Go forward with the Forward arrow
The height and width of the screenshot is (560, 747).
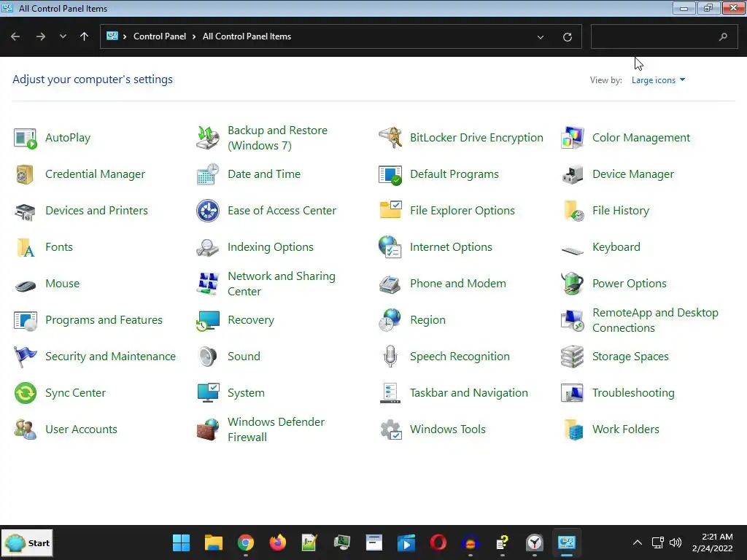tap(41, 36)
